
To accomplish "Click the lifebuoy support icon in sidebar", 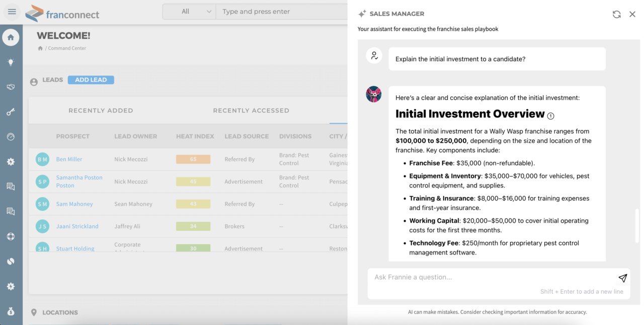I will pos(11,236).
